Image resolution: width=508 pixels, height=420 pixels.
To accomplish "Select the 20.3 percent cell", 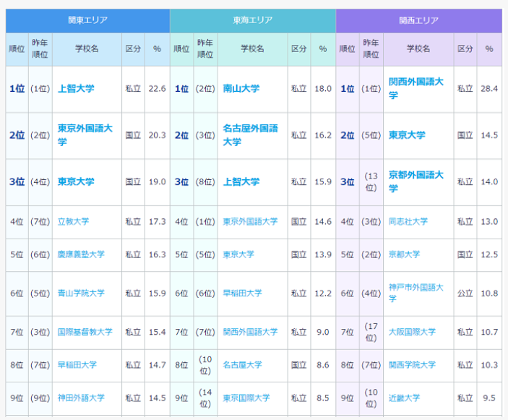I will coord(158,135).
